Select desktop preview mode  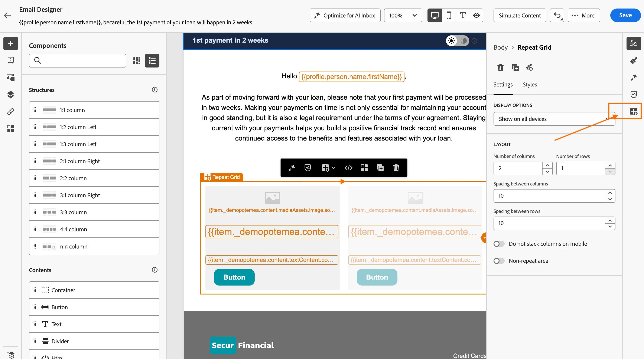point(435,16)
